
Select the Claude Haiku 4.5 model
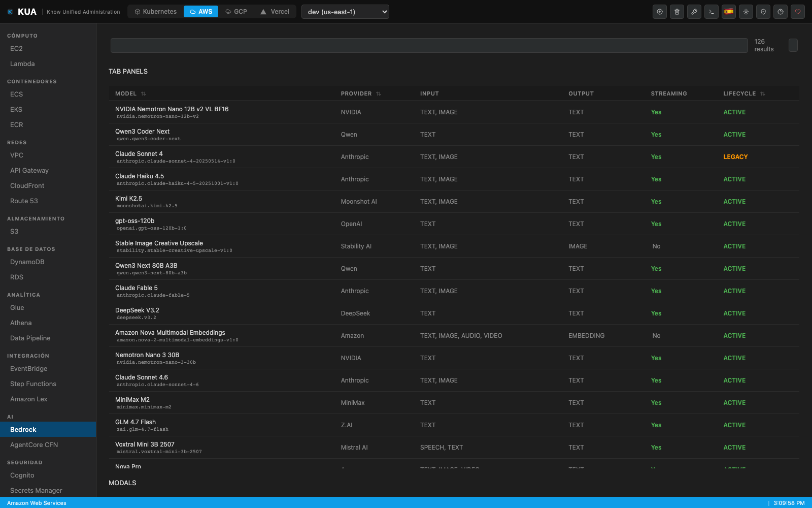(454, 179)
